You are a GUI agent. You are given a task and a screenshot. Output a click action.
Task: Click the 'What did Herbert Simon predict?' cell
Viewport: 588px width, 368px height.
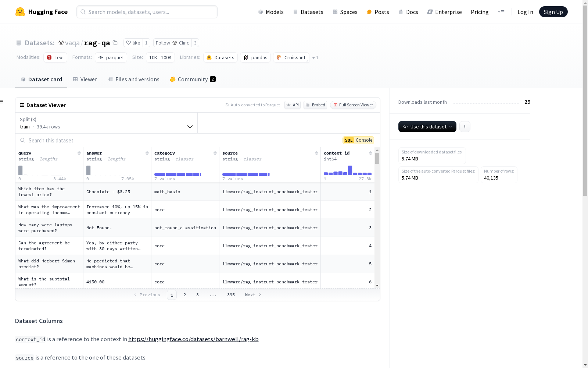[49, 264]
